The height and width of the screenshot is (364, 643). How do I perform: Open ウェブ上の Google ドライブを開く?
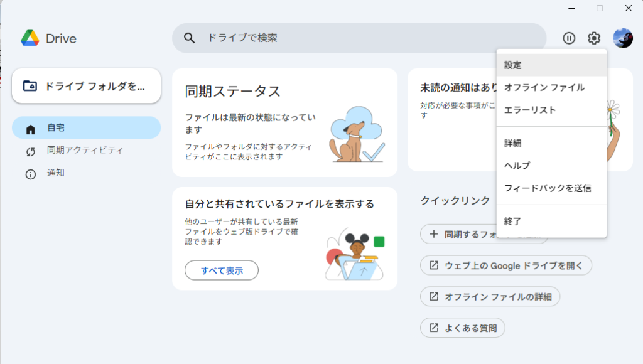(505, 265)
